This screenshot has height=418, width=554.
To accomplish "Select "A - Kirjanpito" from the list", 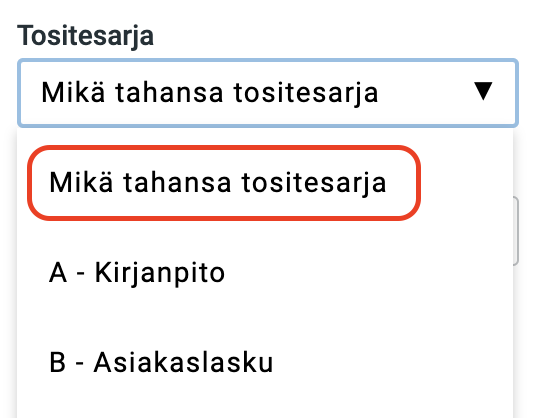I will pos(265,273).
